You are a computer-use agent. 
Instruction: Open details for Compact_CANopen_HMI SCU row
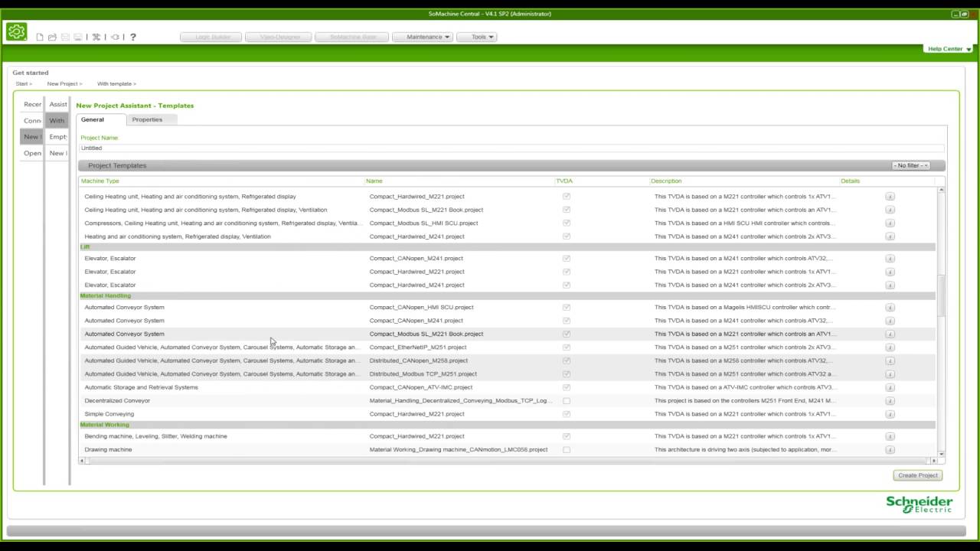[890, 308]
